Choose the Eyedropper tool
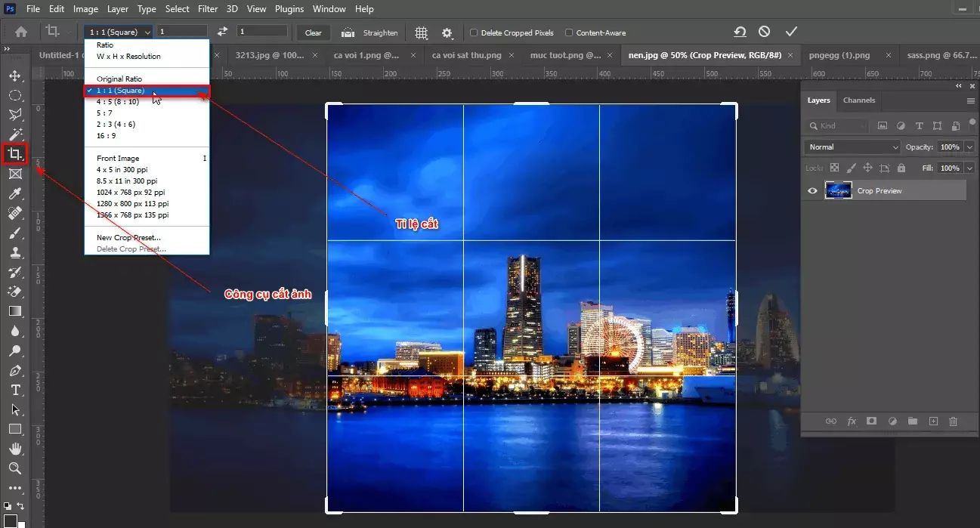Viewport: 980px width, 528px height. pyautogui.click(x=16, y=193)
